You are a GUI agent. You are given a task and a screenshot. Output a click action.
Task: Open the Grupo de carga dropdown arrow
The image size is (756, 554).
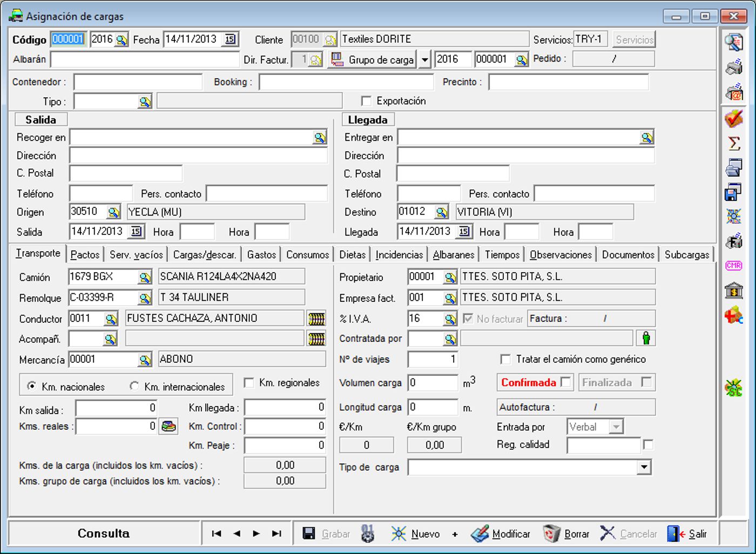425,59
